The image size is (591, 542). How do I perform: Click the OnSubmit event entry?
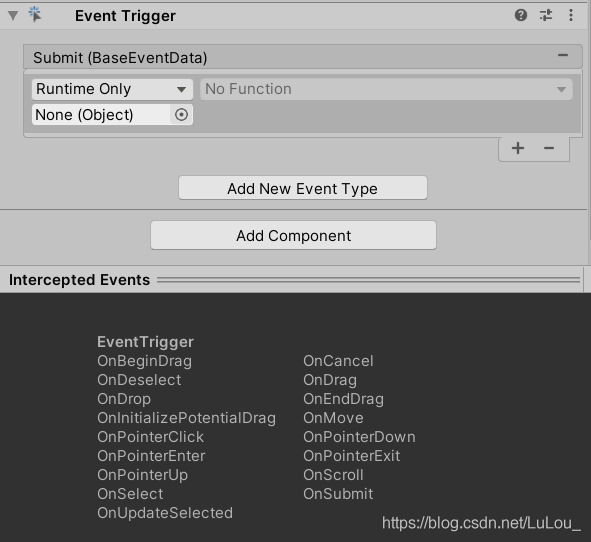(338, 494)
